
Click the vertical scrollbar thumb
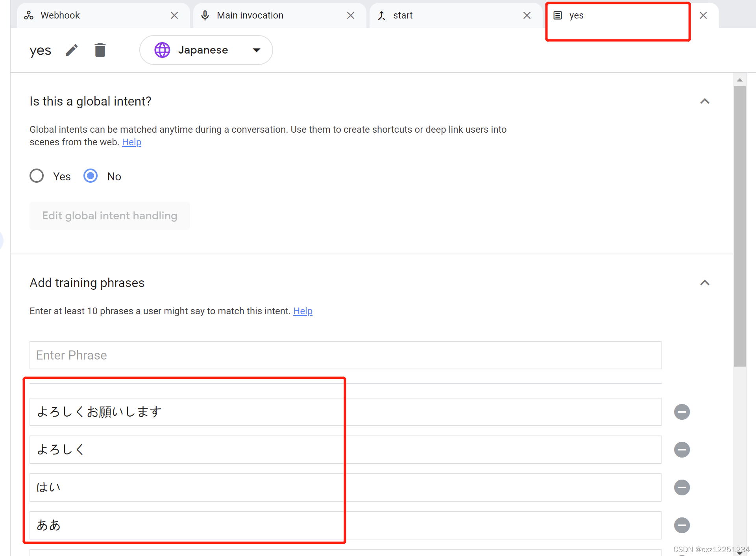(739, 226)
